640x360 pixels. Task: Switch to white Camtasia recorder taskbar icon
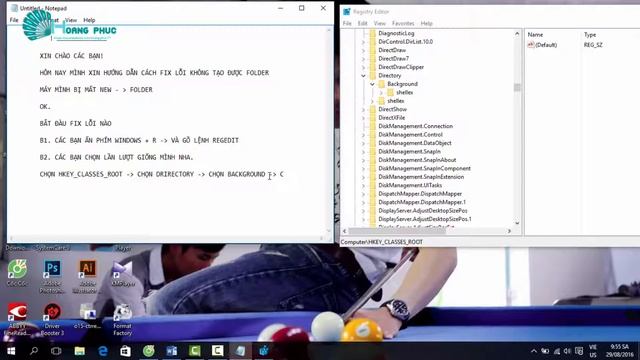click(217, 351)
